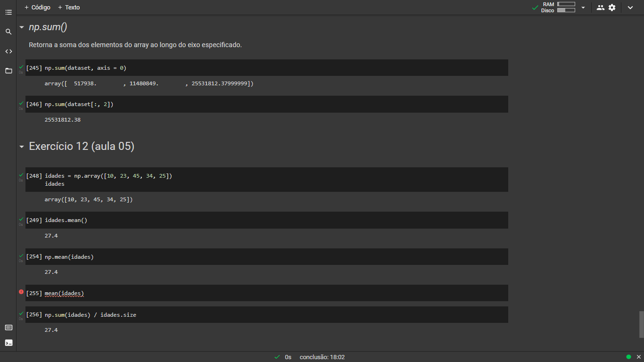
Task: Click status bar text 'conclusão: 18:02'
Action: (322, 357)
